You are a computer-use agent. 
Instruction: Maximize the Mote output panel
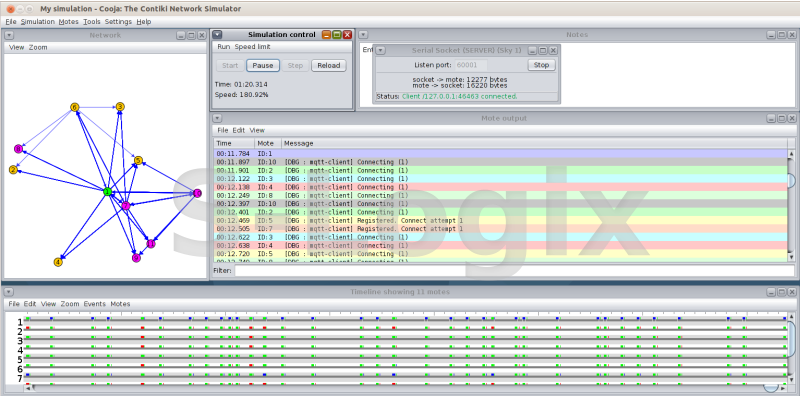point(781,118)
